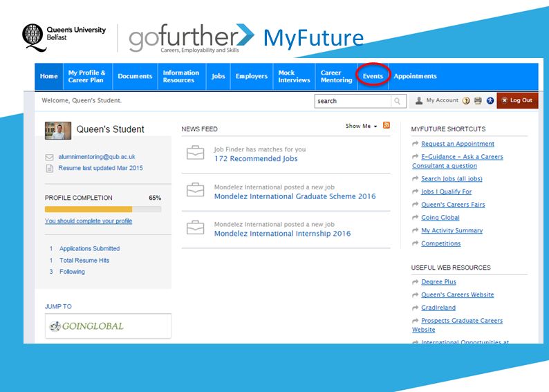
Task: Open Information Resources menu
Action: (182, 76)
